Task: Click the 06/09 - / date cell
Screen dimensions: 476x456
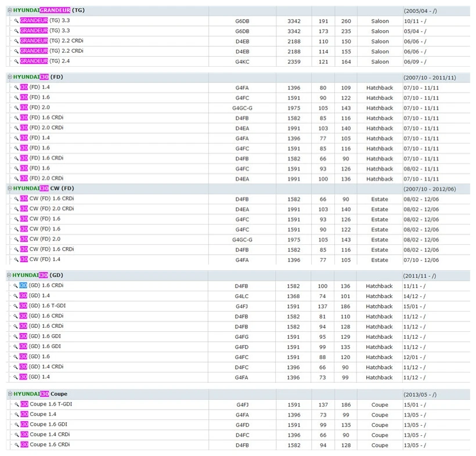Action: point(415,61)
